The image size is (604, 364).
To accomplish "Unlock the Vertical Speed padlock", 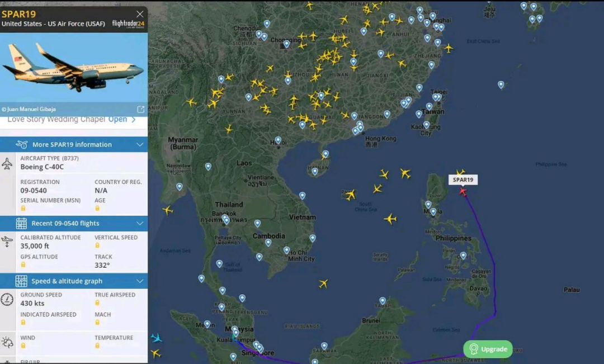I will pyautogui.click(x=96, y=245).
